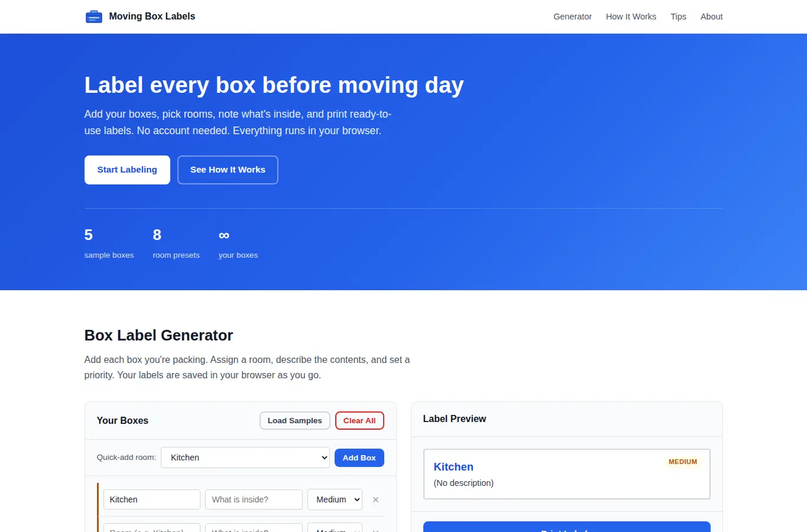Open the Medium priority dropdown in Kitchen row
The image size is (807, 532).
[335, 499]
